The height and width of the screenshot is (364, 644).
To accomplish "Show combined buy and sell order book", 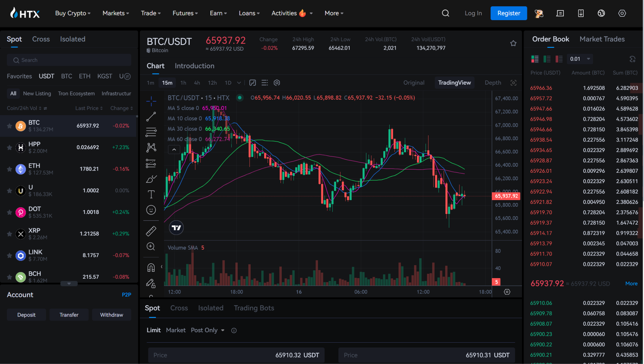I will pos(535,59).
